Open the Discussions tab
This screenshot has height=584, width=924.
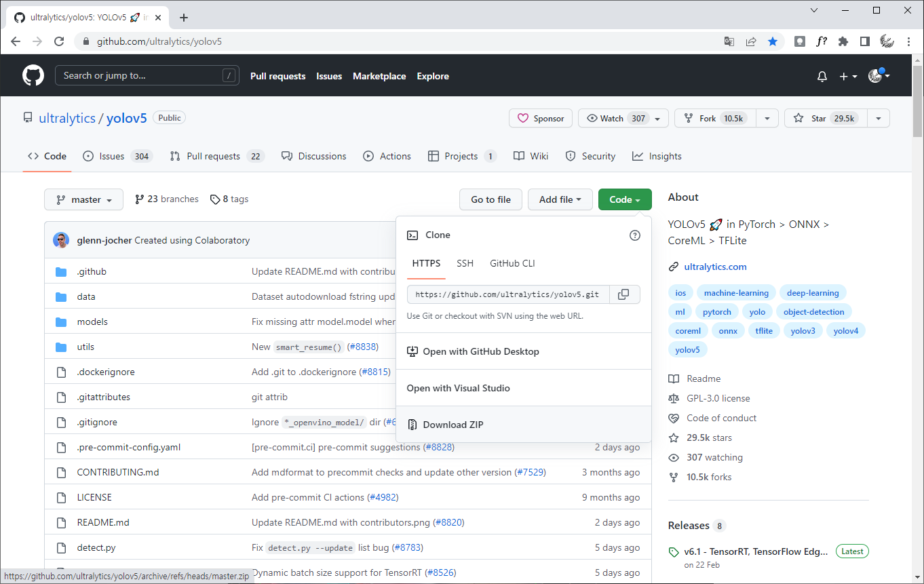coord(313,156)
